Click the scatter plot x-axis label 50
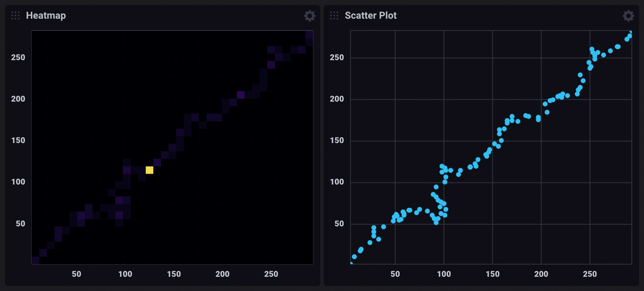644x291 pixels. (x=395, y=274)
